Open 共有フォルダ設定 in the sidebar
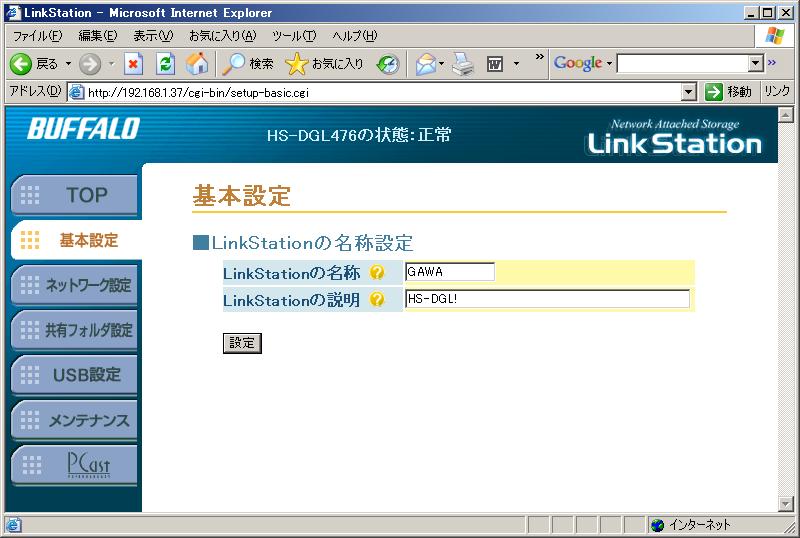This screenshot has width=800, height=538. (74, 330)
